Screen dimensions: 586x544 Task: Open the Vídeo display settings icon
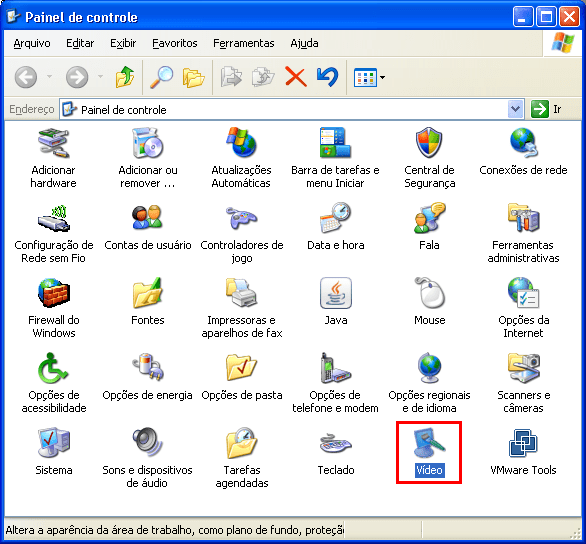[429, 443]
